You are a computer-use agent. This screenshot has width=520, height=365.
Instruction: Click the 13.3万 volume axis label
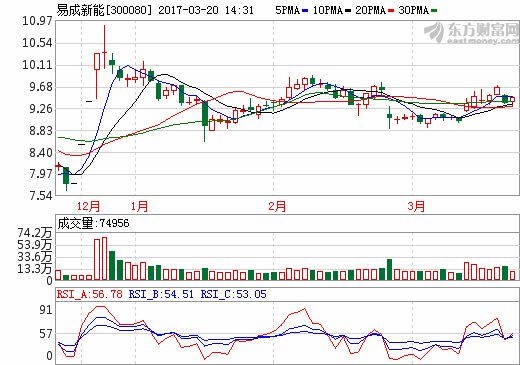click(35, 269)
